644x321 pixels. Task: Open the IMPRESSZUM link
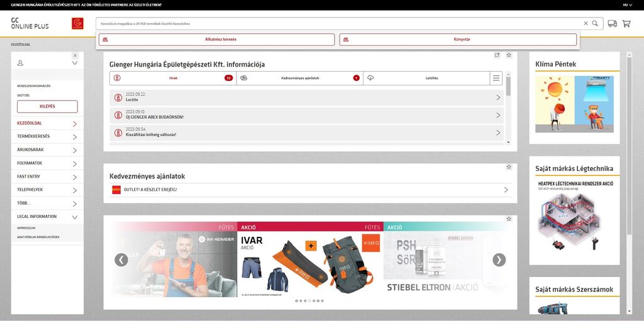pos(26,228)
